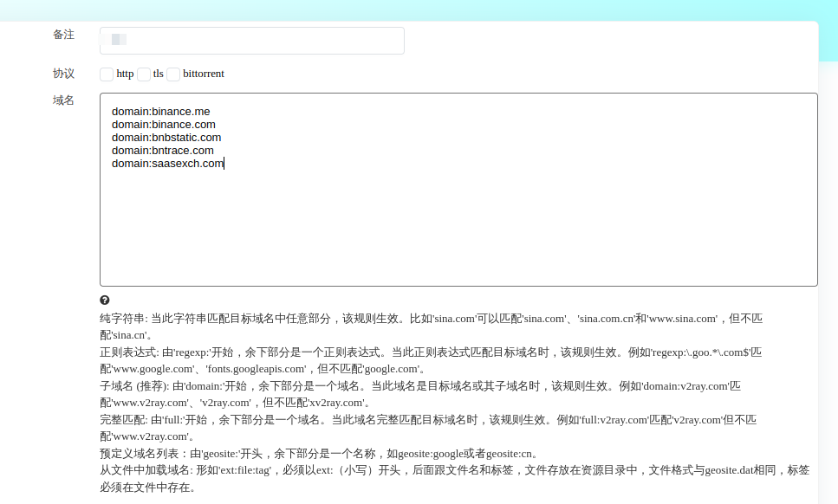Viewport: 838px width, 504px height.
Task: Click the domain:saasexch.com entry
Action: click(x=166, y=164)
